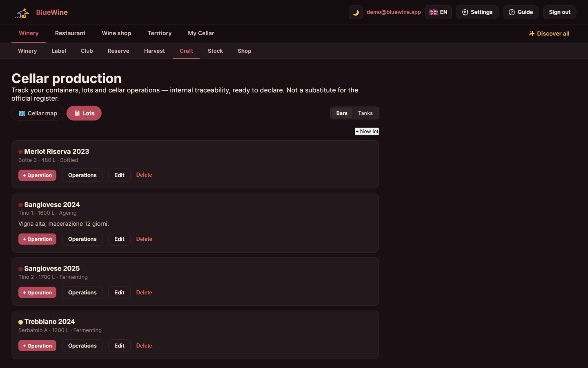
Task: Switch to the Restaurant main tab
Action: pos(70,33)
